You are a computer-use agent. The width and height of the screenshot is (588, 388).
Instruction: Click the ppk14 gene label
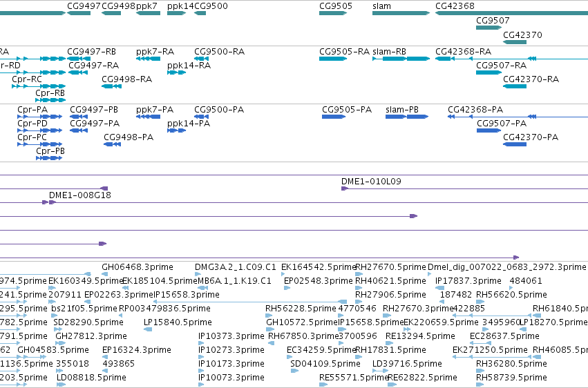[x=180, y=6]
